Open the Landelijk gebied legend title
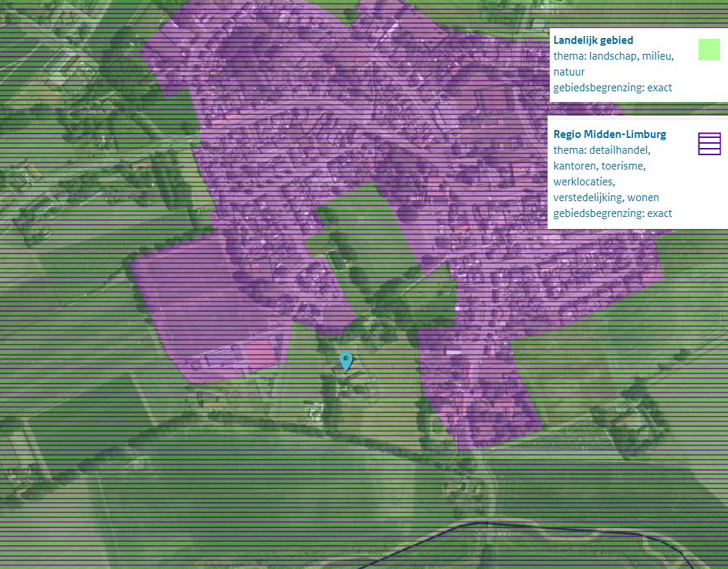The width and height of the screenshot is (728, 569). [x=593, y=40]
